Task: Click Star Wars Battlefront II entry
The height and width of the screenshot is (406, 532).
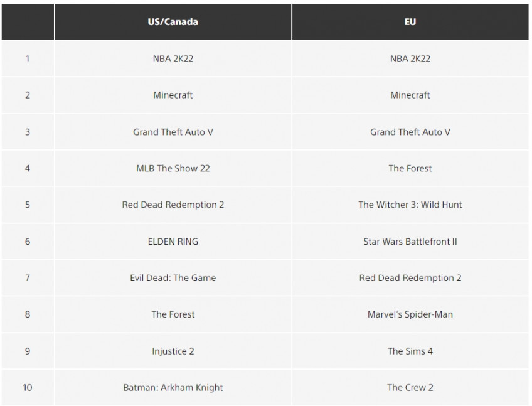Action: coord(410,242)
